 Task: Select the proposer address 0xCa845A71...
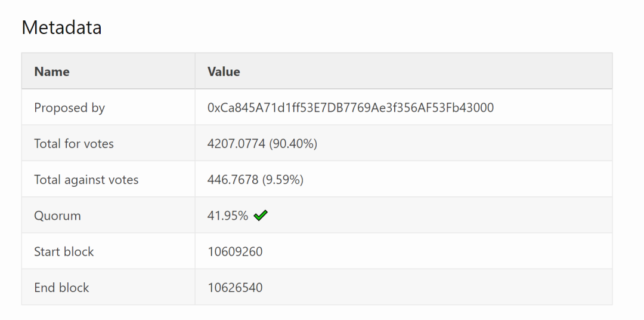[351, 108]
